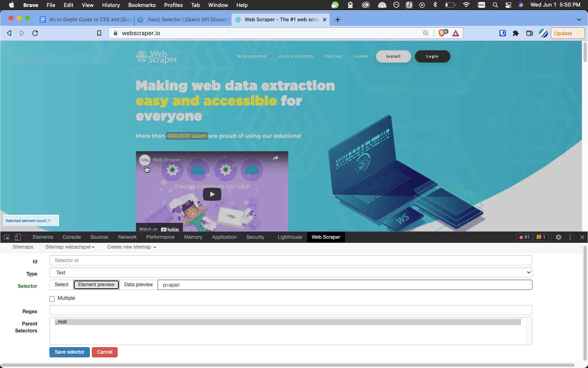Viewport: 588px width, 368px height.
Task: Toggle the device toolbar icon
Action: coord(18,237)
